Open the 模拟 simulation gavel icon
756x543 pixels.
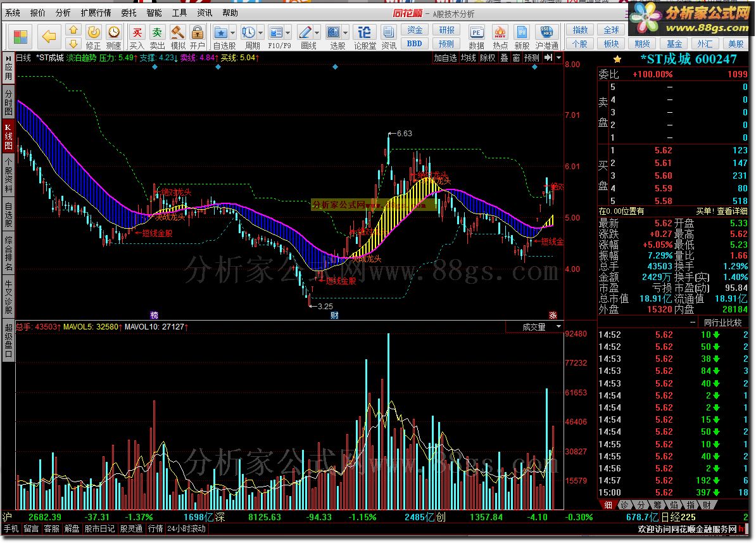point(178,37)
